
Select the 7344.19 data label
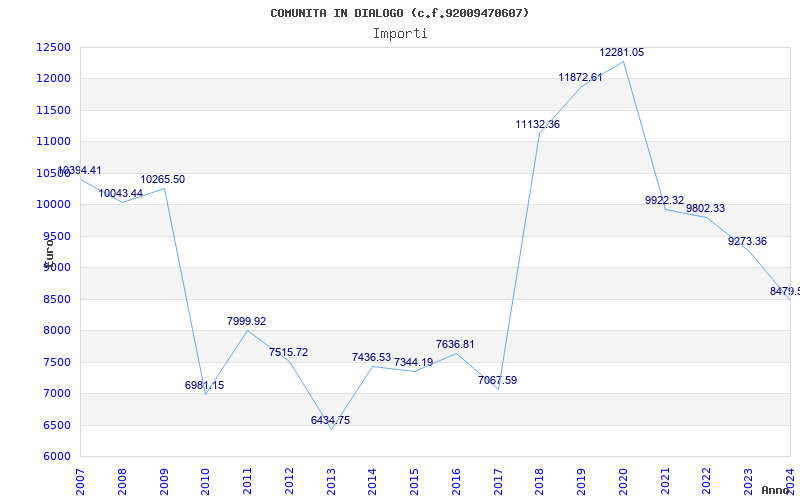pos(413,362)
